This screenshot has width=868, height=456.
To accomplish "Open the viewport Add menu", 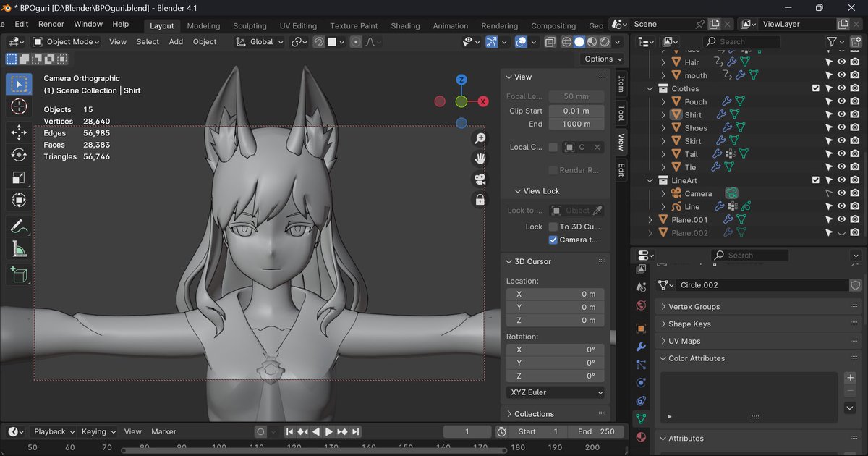I will (x=176, y=42).
